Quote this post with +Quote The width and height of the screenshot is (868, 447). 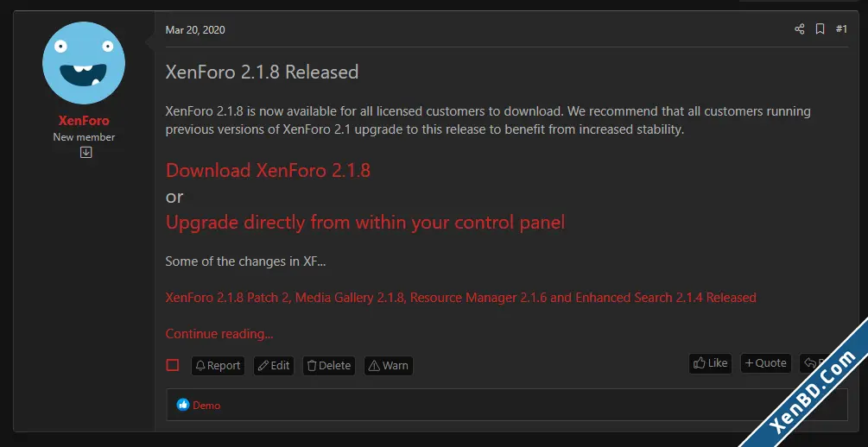766,363
